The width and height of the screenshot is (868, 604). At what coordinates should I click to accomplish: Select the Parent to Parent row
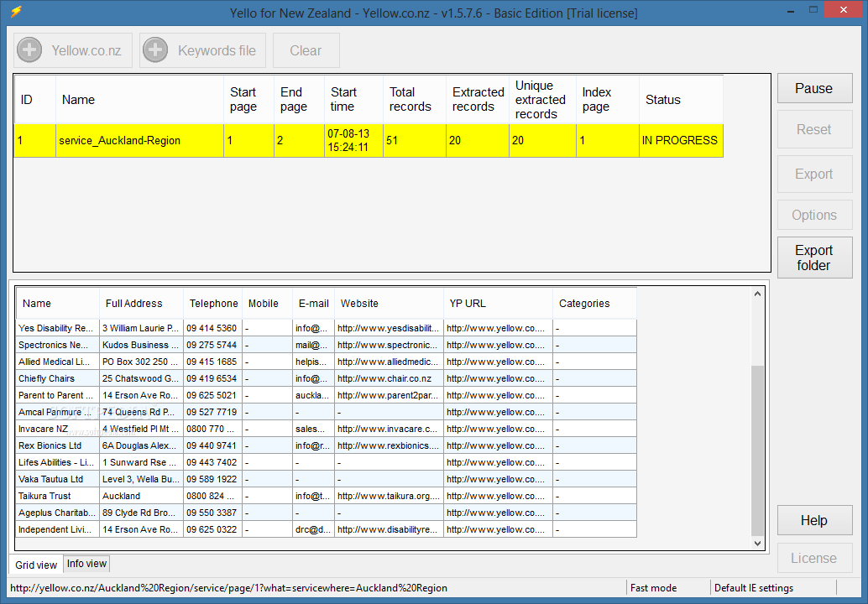326,395
